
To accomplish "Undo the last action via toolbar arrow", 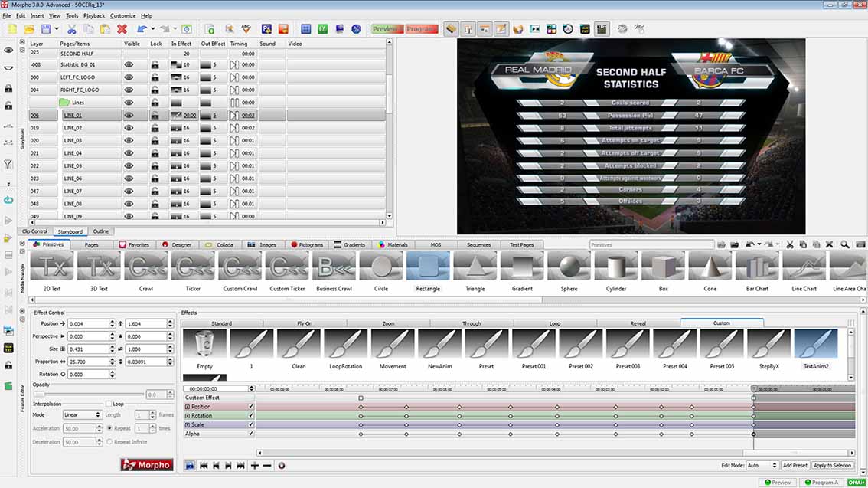I will pos(142,29).
